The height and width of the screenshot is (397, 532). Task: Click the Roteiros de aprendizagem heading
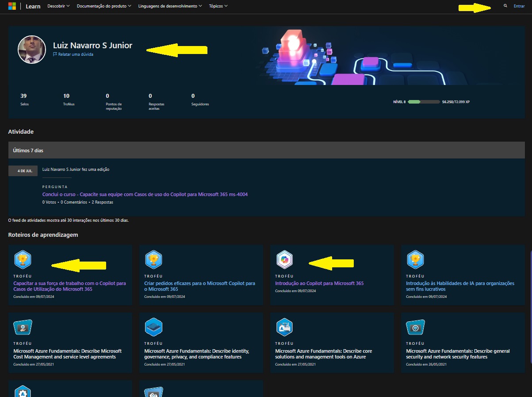point(43,235)
